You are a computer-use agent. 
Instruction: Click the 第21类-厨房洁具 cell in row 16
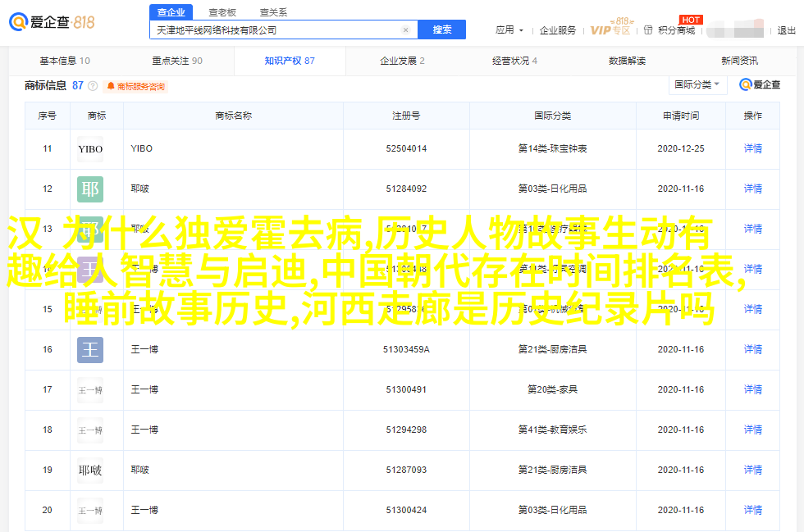pos(552,349)
